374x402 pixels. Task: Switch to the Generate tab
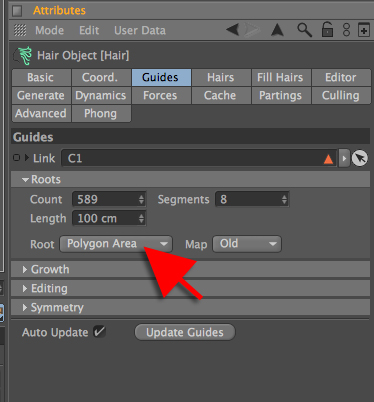(x=41, y=96)
